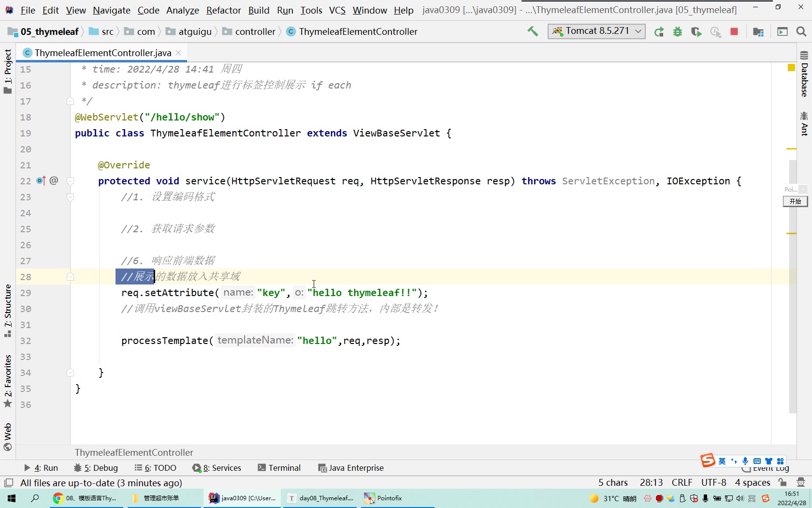
Task: Stop the running server with red square
Action: click(734, 31)
